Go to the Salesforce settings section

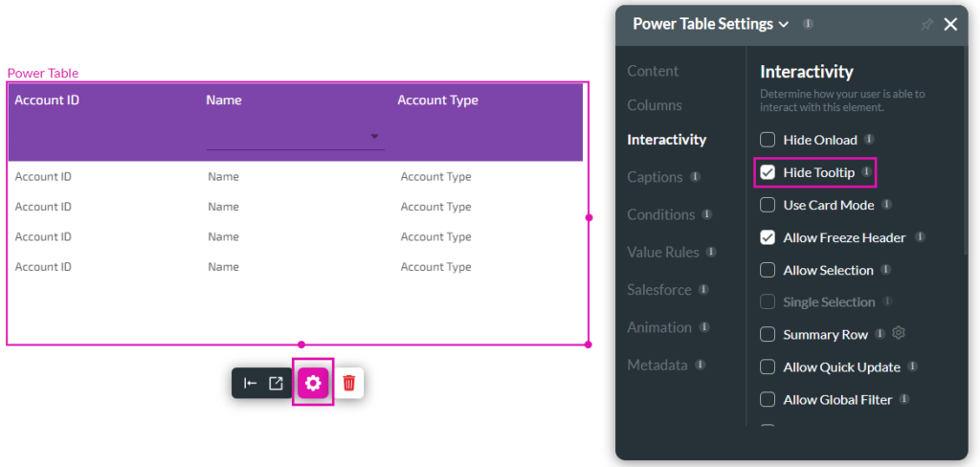pyautogui.click(x=659, y=289)
